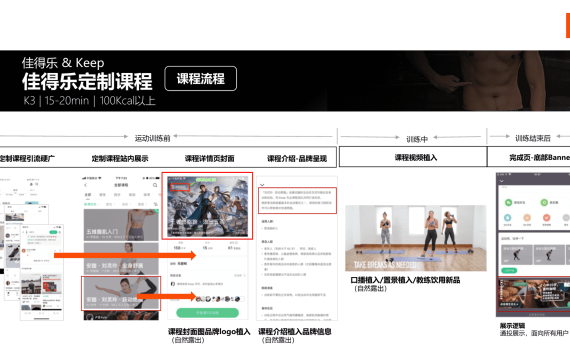Screen dimensions: 570x360
Task: Select the first tab in course list
Action: 88,195
